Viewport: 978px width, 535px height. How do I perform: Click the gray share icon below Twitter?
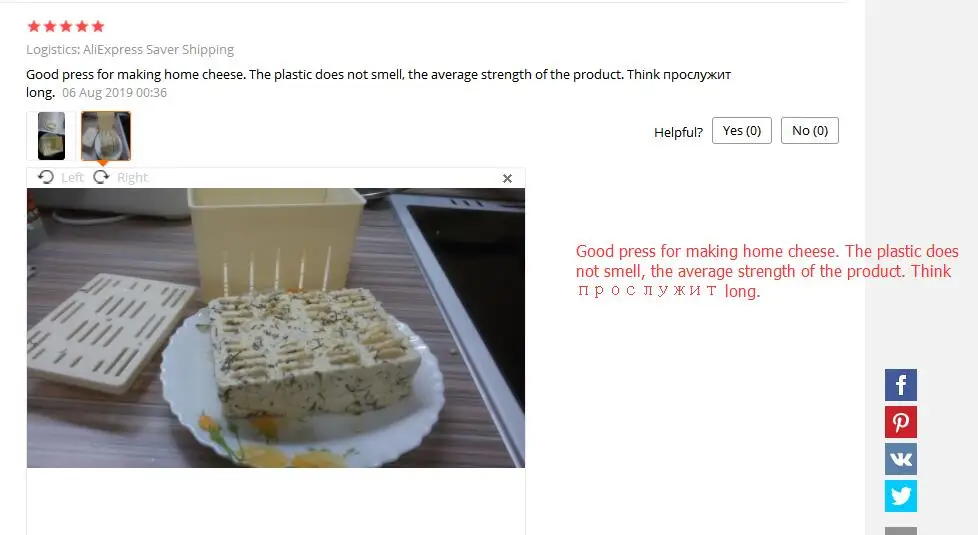[901, 531]
